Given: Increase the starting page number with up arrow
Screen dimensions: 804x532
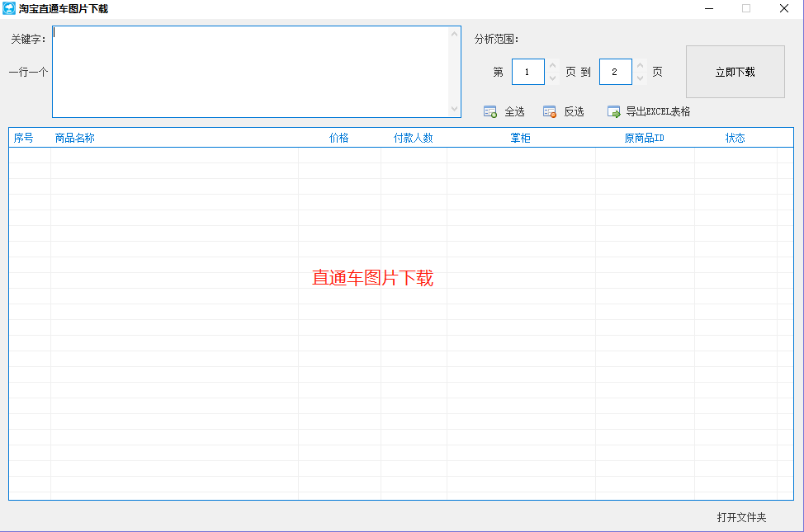Looking at the screenshot, I should pyautogui.click(x=551, y=67).
